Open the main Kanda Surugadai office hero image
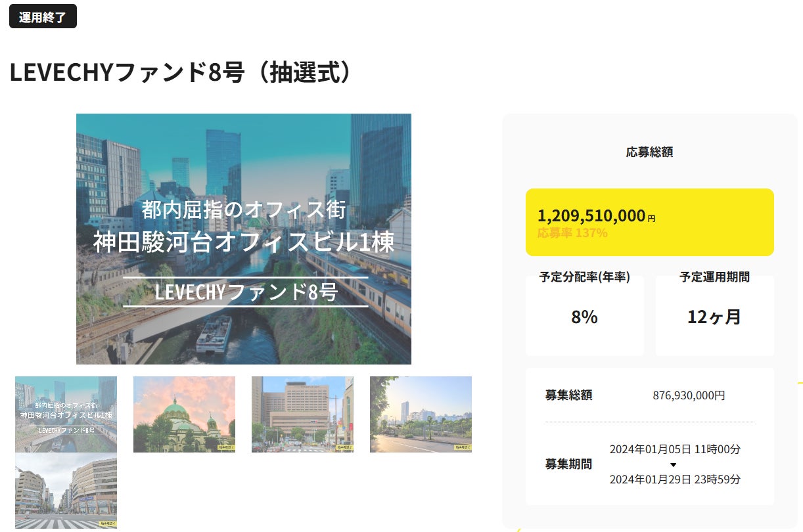This screenshot has width=803, height=532. click(244, 239)
